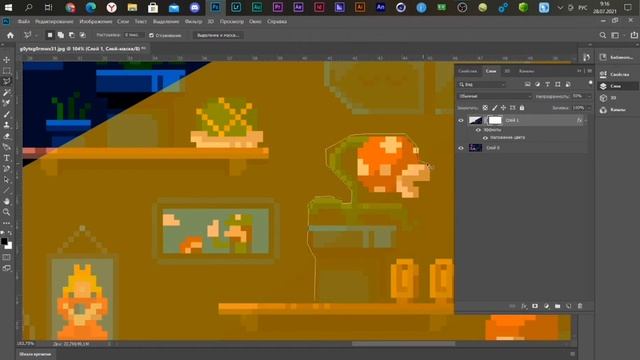Open the Изображение menu
Screen dimensions: 640x360
pyautogui.click(x=96, y=22)
